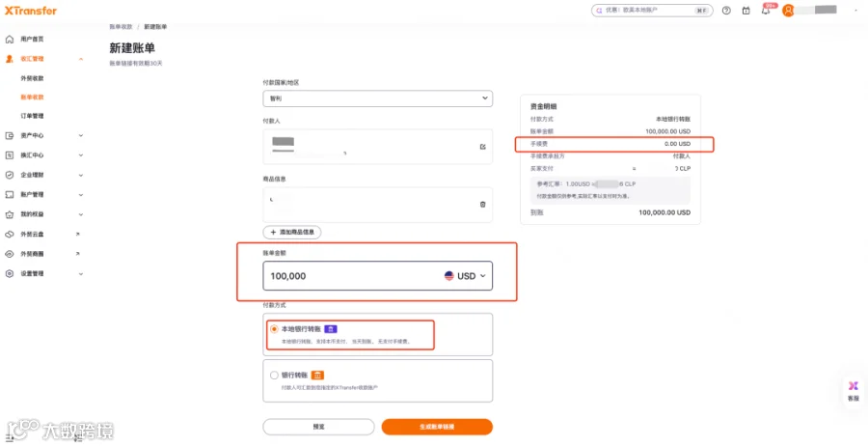This screenshot has height=447, width=868.
Task: Collapse the 收汇管理 sidebar section
Action: pos(81,59)
